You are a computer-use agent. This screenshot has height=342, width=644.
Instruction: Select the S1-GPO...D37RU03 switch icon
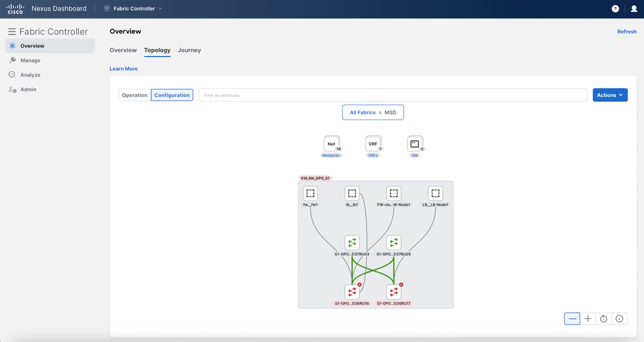352,243
